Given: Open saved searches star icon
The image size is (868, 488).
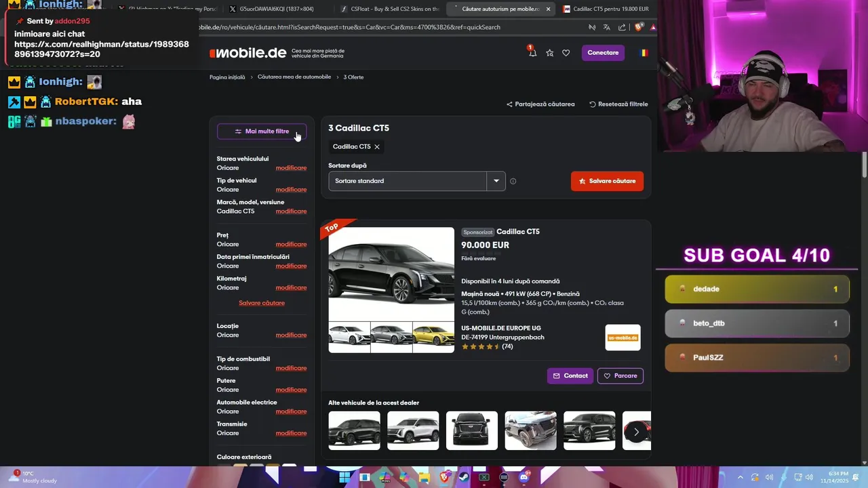Looking at the screenshot, I should 550,53.
